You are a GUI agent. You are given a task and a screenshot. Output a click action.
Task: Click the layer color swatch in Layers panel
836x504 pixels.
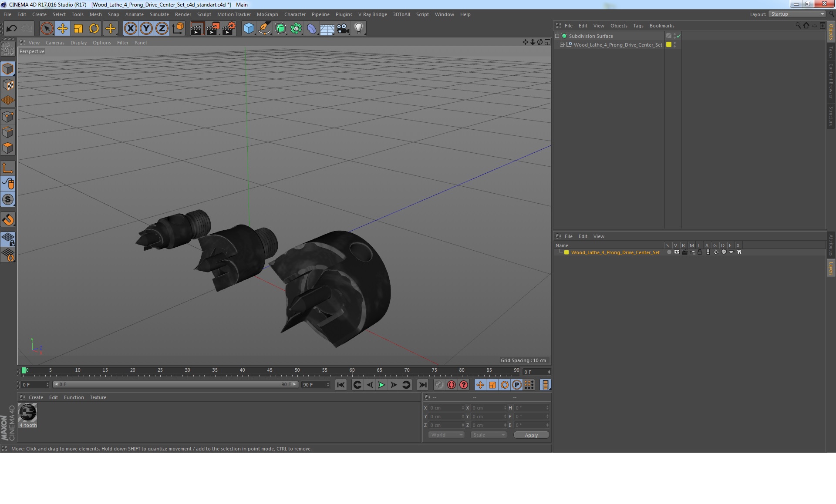click(x=566, y=252)
